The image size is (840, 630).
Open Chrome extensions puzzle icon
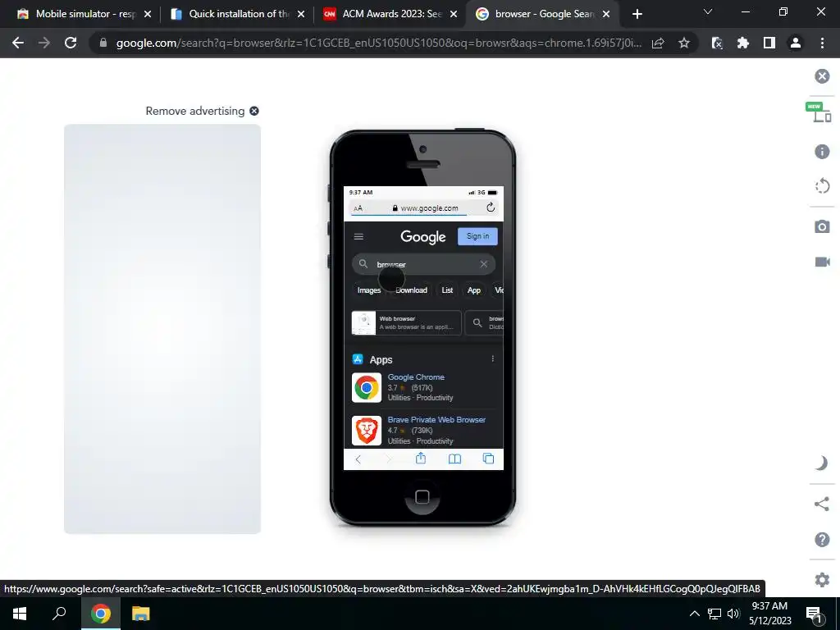[x=743, y=43]
